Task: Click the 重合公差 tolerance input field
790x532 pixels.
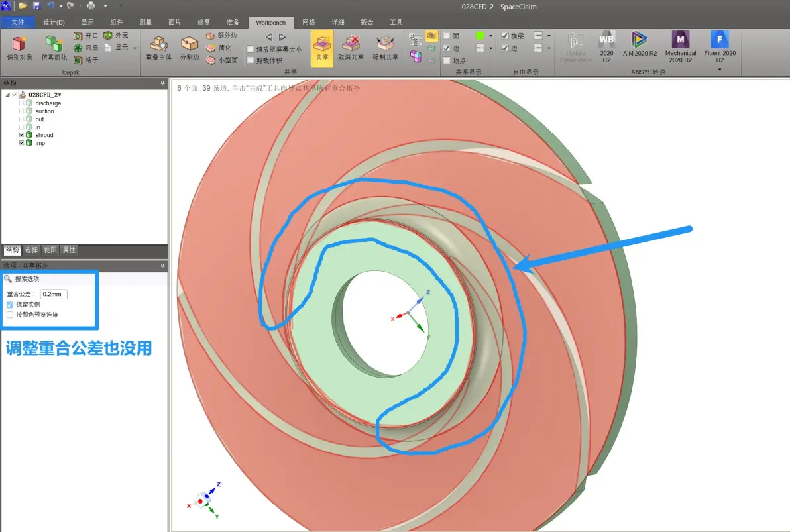Action: click(x=54, y=294)
